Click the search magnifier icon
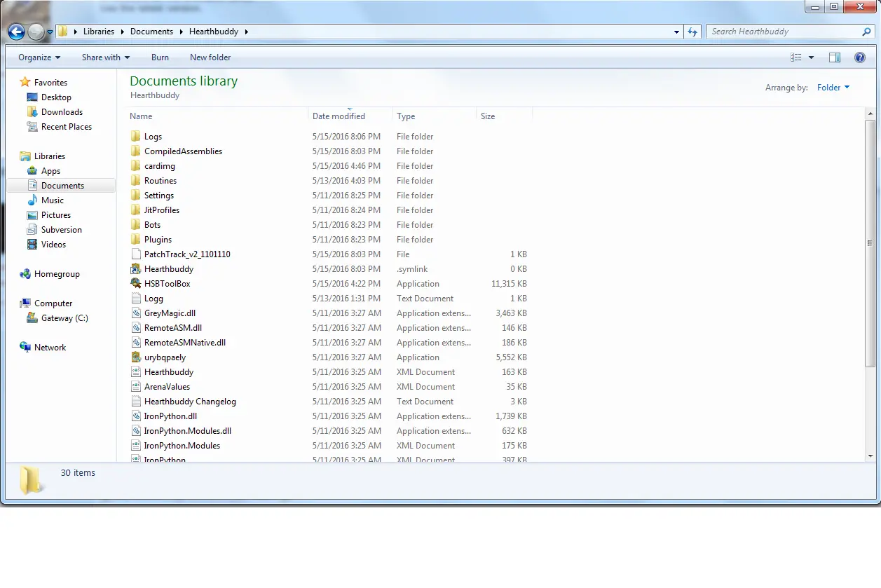This screenshot has width=881, height=588. (866, 32)
